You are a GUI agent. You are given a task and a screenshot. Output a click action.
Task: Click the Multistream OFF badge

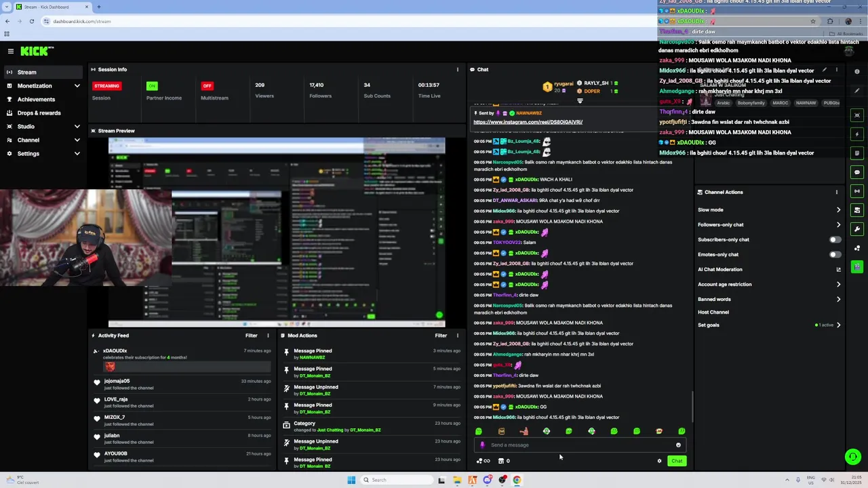(x=207, y=86)
